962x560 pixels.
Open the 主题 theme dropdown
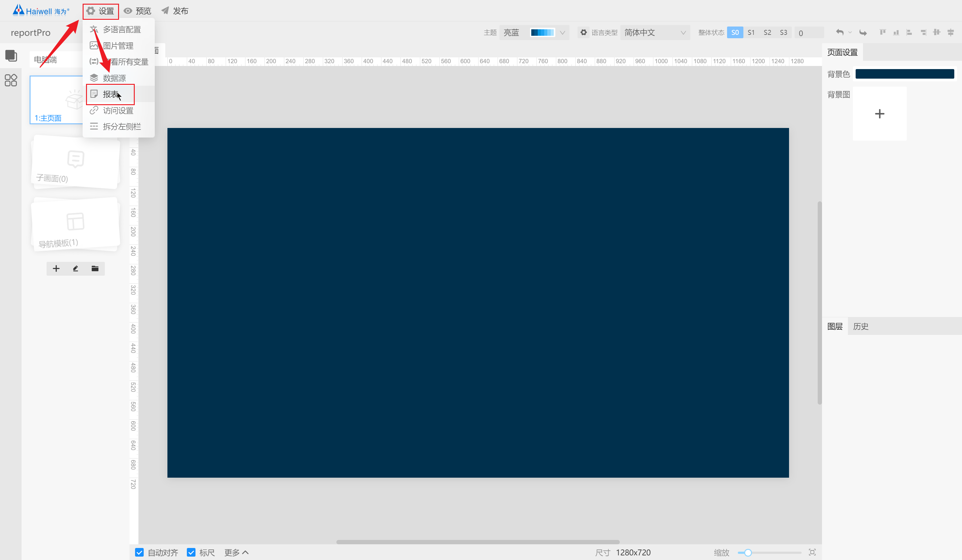click(534, 32)
